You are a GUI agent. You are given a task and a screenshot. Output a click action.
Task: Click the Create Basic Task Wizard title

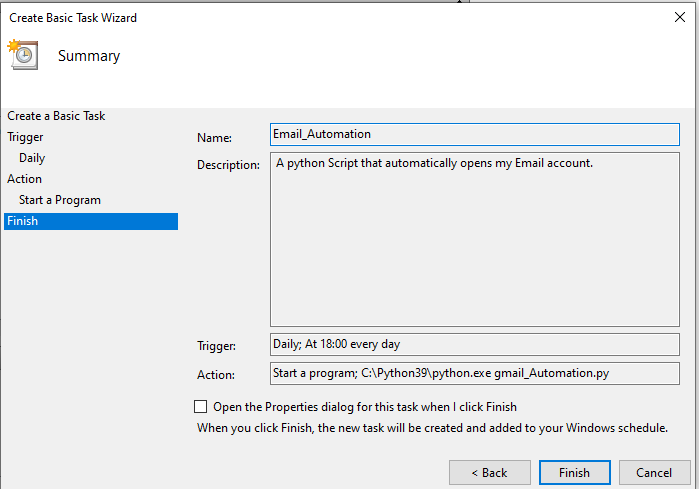(73, 18)
